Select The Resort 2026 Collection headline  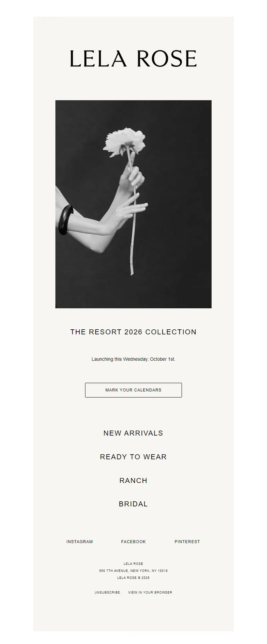pos(133,332)
